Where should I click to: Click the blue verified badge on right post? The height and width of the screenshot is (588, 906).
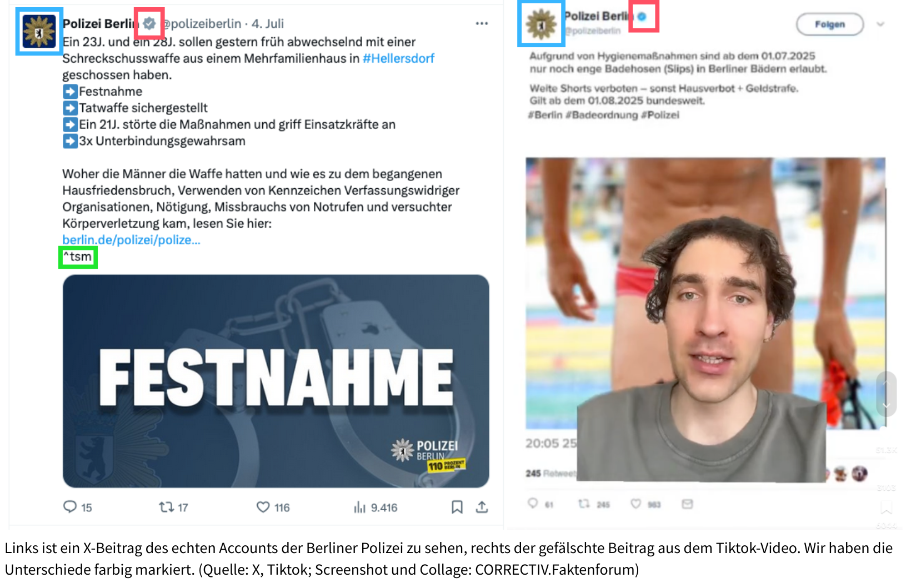pyautogui.click(x=642, y=16)
